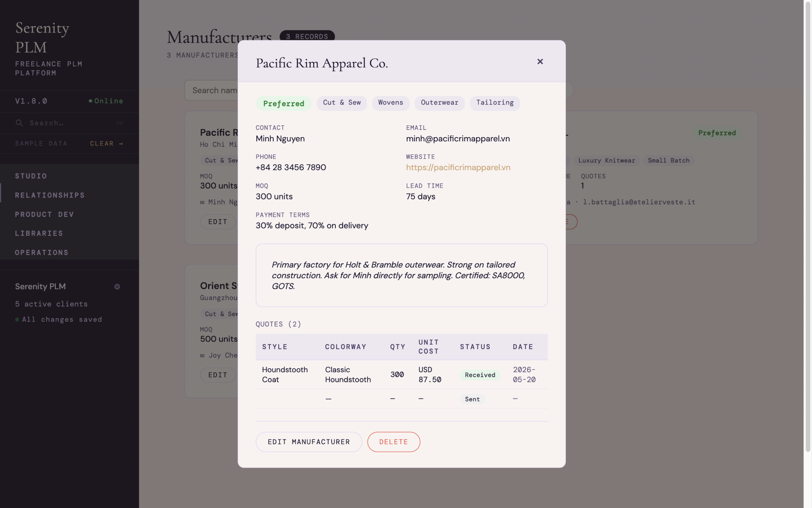Open the Operations section
Screen dimensions: 812x508
(x=69, y=252)
